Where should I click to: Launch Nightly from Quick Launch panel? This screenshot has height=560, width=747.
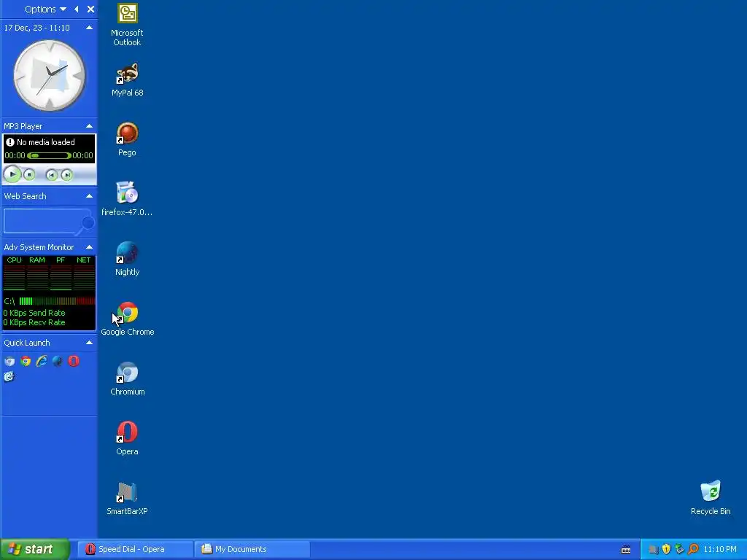click(x=58, y=361)
